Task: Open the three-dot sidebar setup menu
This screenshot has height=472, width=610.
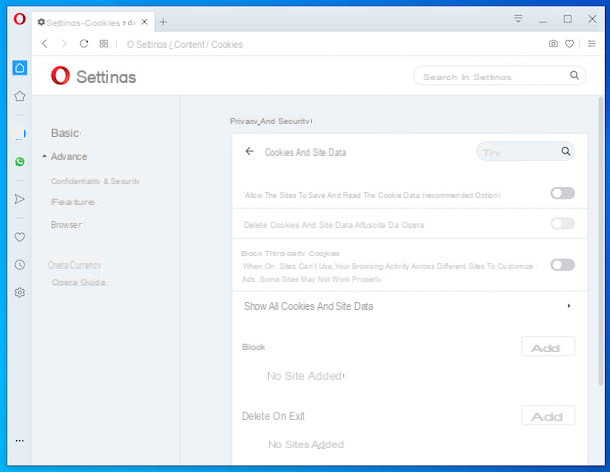Action: tap(20, 440)
